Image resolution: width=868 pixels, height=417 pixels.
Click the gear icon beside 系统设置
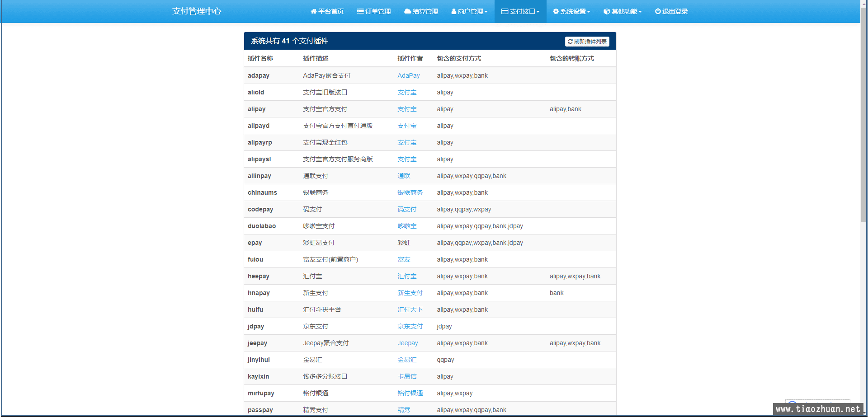(556, 11)
